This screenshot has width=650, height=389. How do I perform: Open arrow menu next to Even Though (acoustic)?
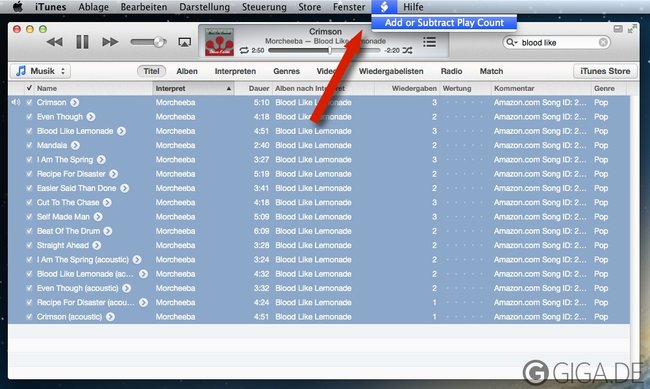tap(127, 288)
